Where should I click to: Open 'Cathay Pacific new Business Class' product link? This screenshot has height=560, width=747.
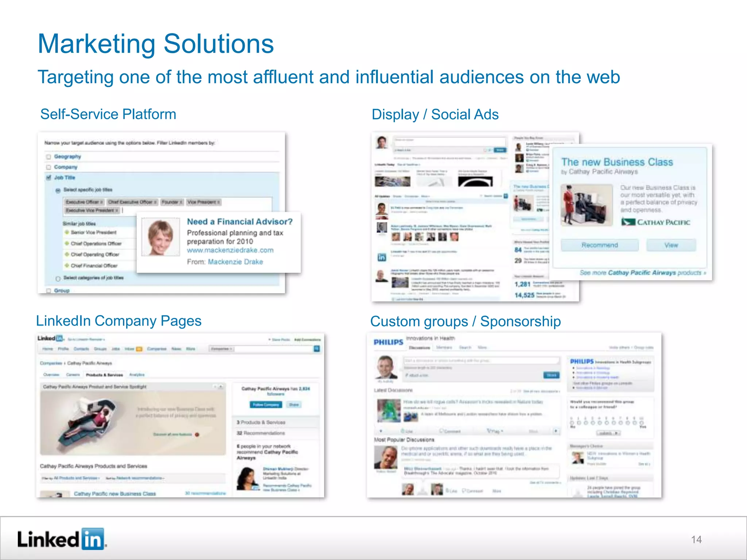[115, 494]
